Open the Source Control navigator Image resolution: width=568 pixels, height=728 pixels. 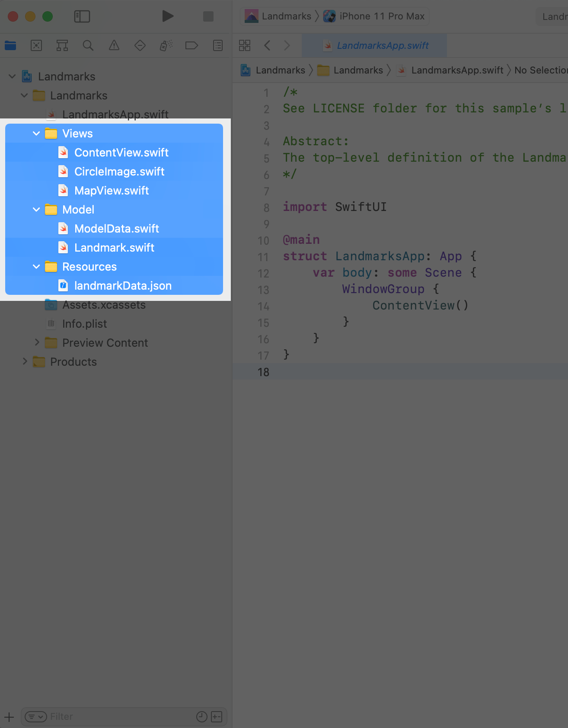[36, 45]
